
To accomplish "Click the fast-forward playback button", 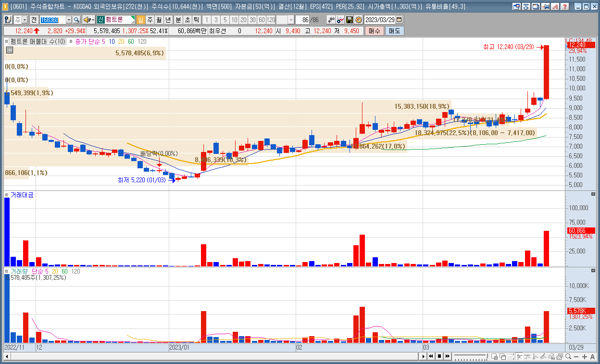I will coord(448,356).
